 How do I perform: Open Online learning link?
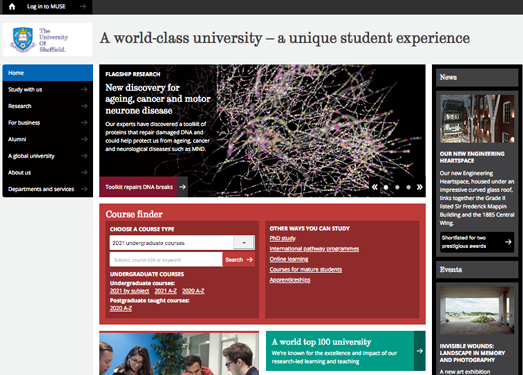point(289,259)
